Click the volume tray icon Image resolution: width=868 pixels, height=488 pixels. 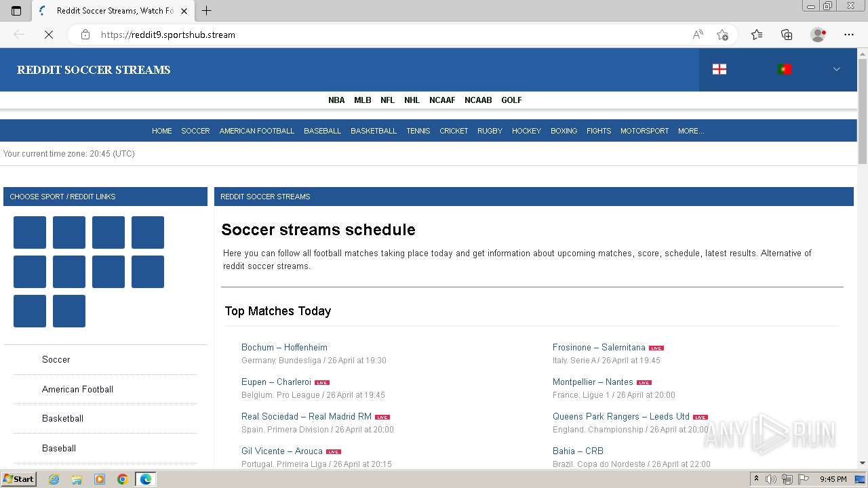click(x=771, y=479)
